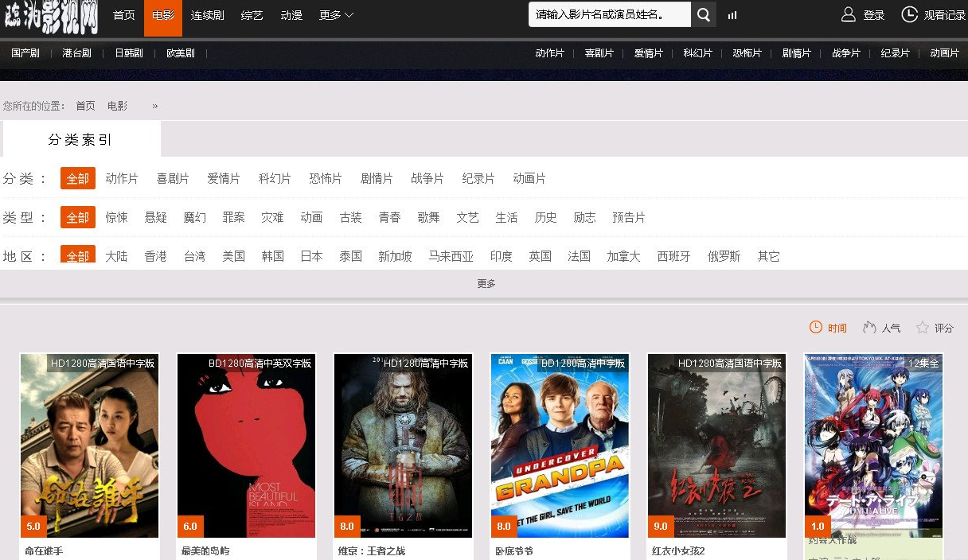Filter type by 古装

click(x=350, y=217)
